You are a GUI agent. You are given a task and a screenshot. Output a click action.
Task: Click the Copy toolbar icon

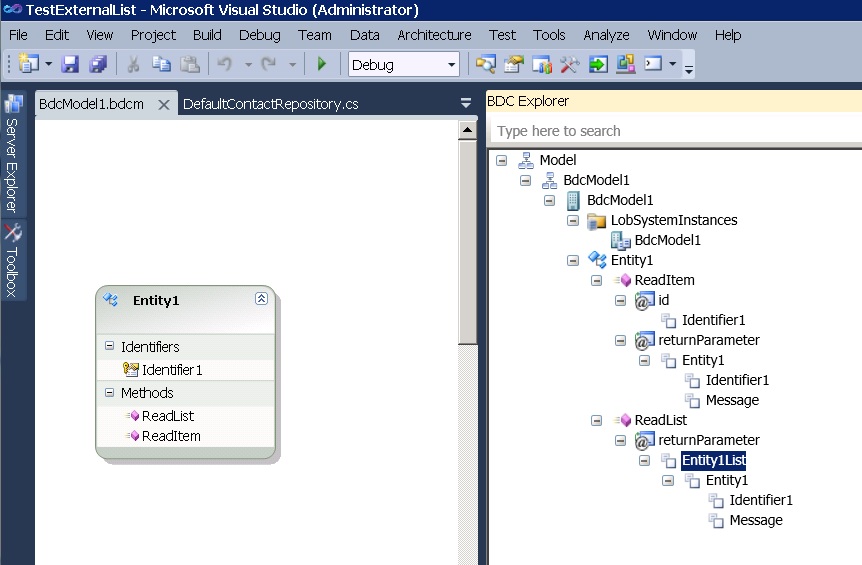click(x=161, y=64)
